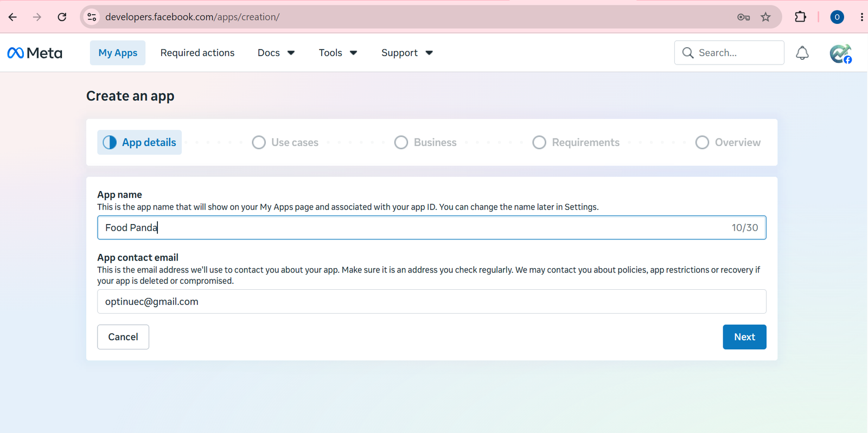This screenshot has height=433, width=868.
Task: Select the Requirements step circle
Action: (539, 142)
